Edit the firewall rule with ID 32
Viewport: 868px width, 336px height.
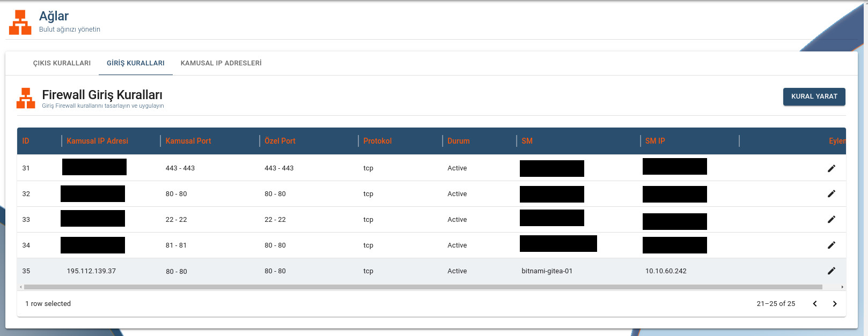tap(832, 193)
